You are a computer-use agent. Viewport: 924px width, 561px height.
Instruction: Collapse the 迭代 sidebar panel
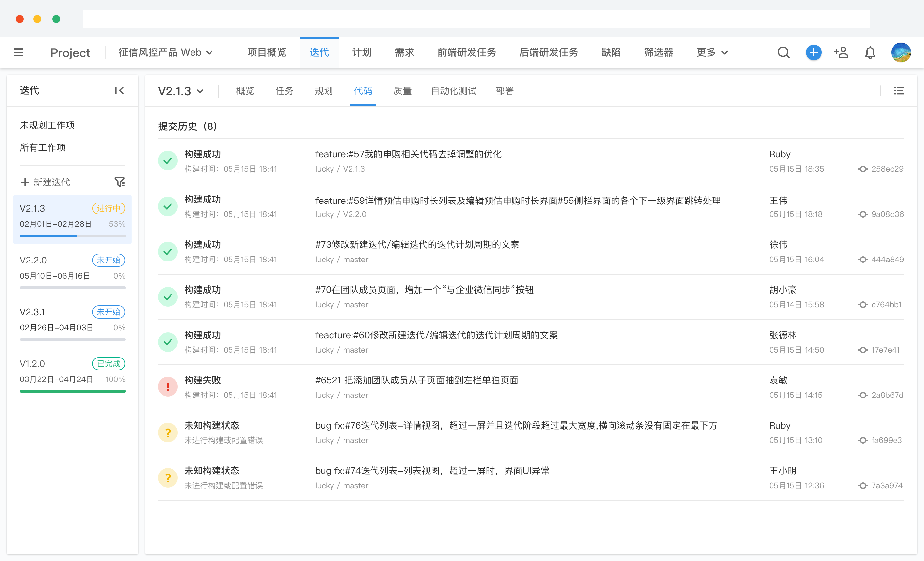coord(119,90)
